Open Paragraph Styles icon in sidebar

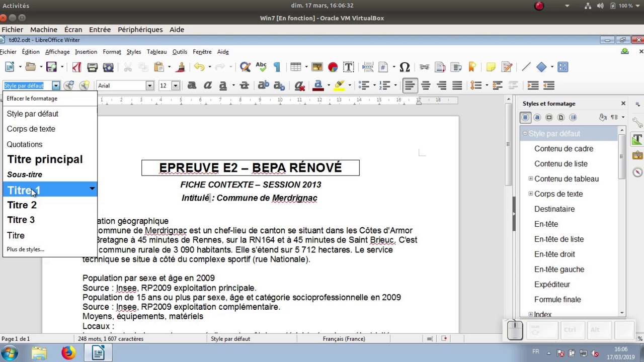tap(525, 117)
